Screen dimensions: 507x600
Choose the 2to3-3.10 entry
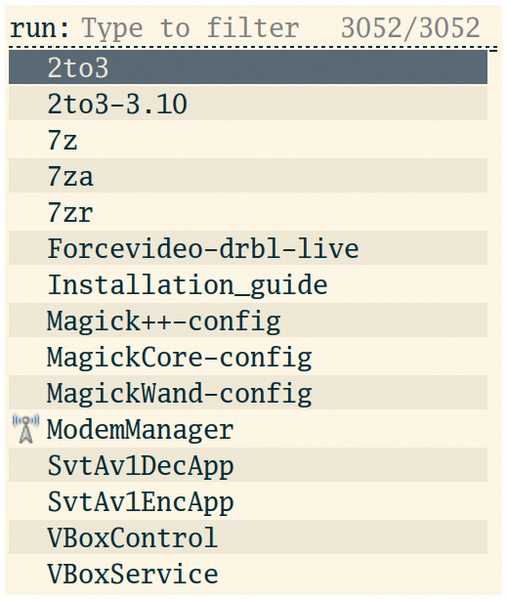(x=248, y=103)
